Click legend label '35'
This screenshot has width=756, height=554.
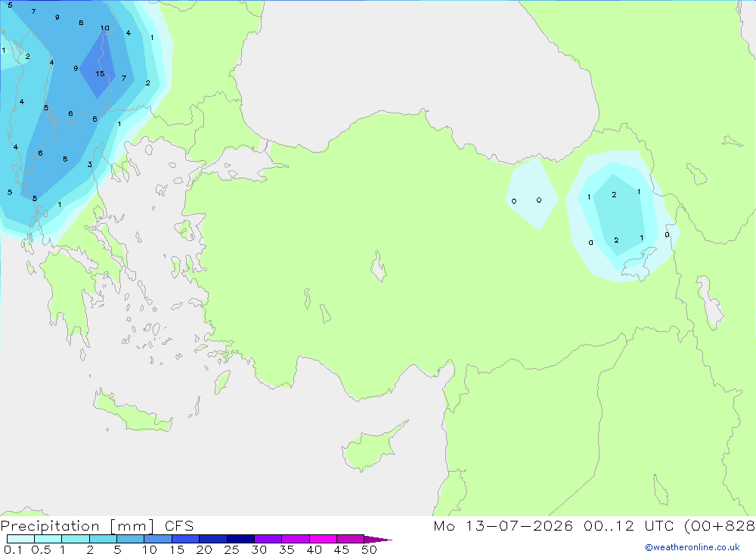tap(287, 549)
